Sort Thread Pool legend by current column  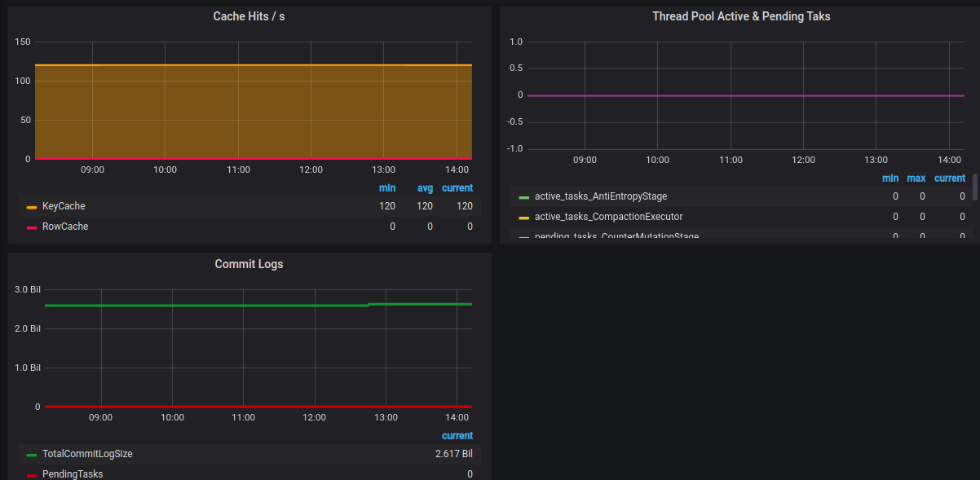[950, 178]
